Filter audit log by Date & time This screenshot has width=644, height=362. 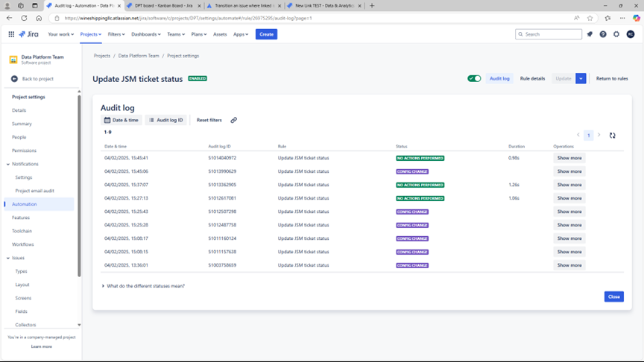121,120
